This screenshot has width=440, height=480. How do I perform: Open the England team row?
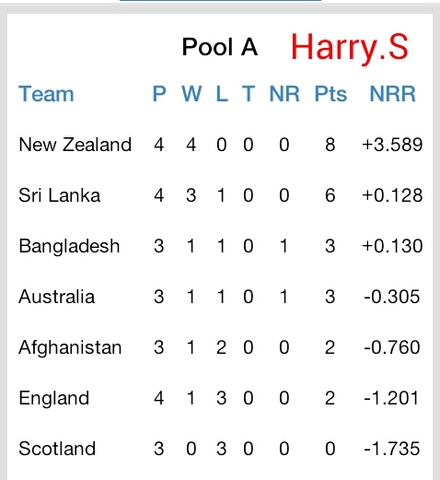click(220, 398)
